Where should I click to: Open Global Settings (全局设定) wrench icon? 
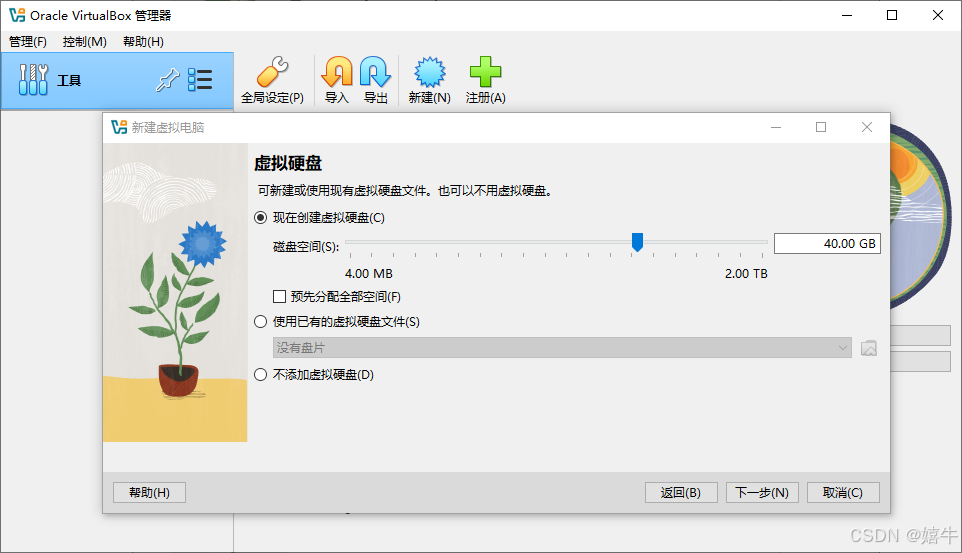pyautogui.click(x=272, y=72)
